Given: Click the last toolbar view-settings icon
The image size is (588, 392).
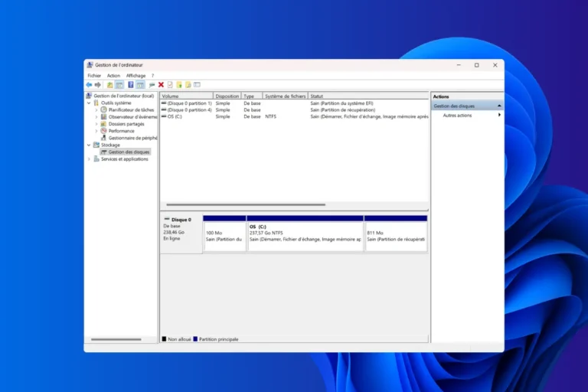Looking at the screenshot, I should tap(198, 85).
